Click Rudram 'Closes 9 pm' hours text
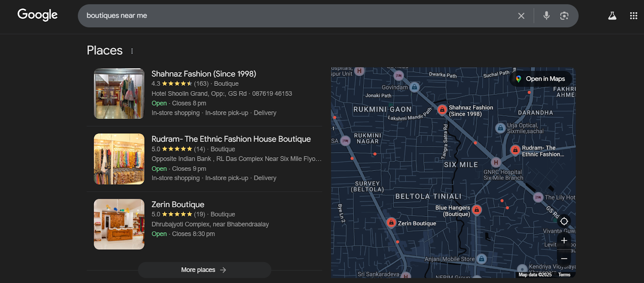644x283 pixels. (x=189, y=169)
